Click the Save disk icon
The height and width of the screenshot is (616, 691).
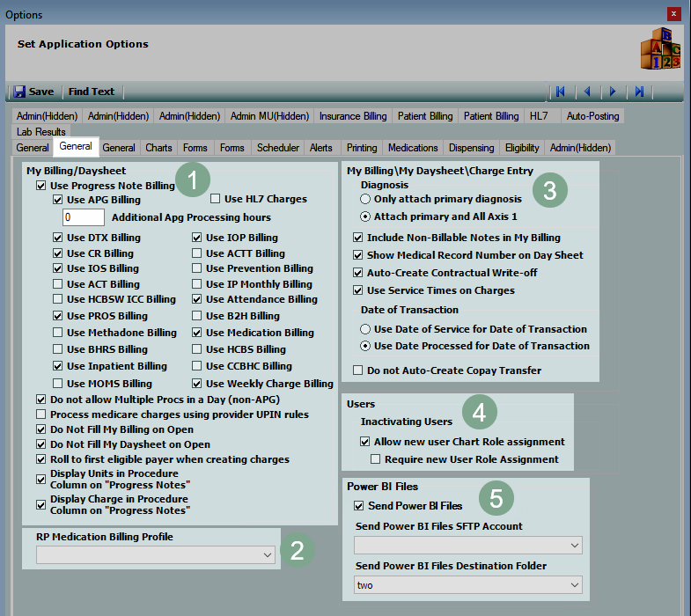(19, 92)
